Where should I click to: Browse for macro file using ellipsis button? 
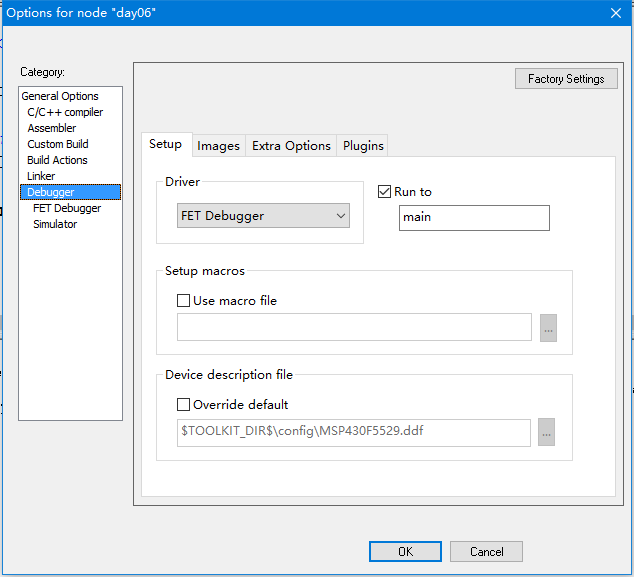[x=547, y=327]
